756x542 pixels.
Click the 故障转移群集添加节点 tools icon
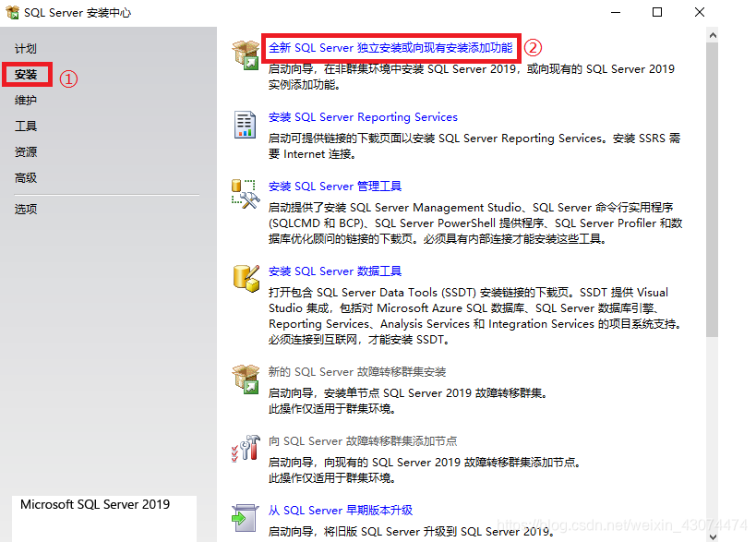click(246, 448)
